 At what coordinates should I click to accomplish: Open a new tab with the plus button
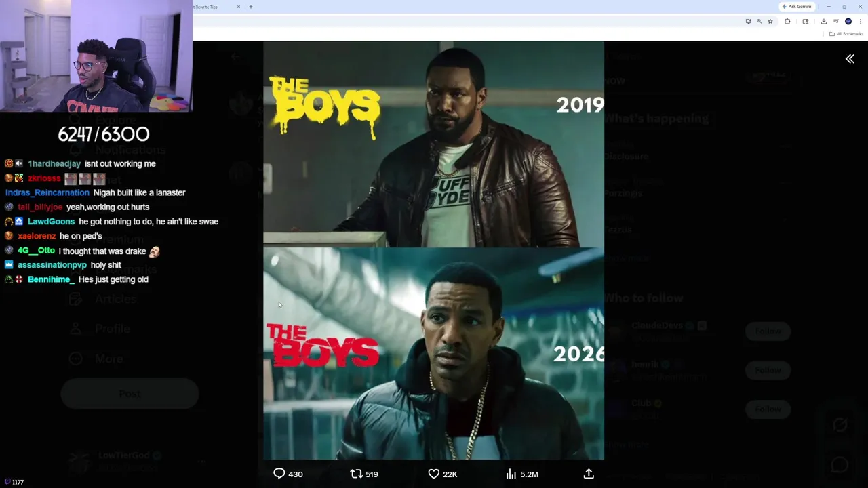tap(251, 7)
